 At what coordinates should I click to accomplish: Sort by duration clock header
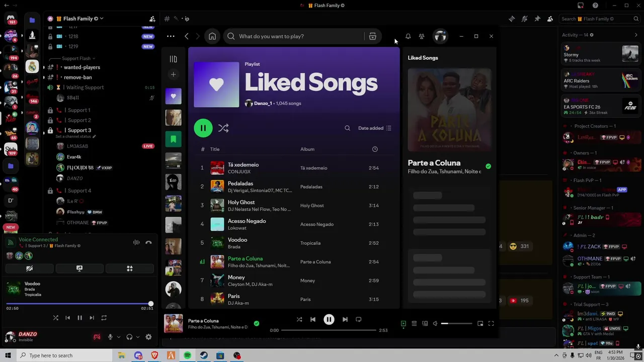(375, 149)
